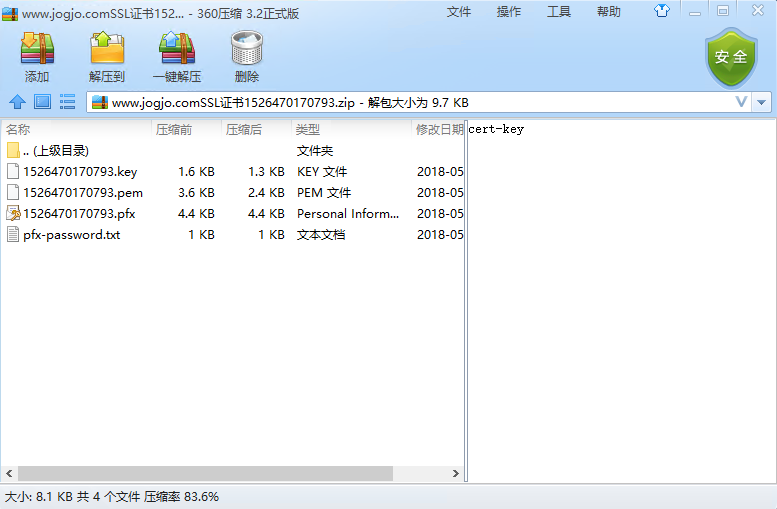The image size is (777, 509).
Task: Sort by 压缩后 column header
Action: tap(256, 129)
